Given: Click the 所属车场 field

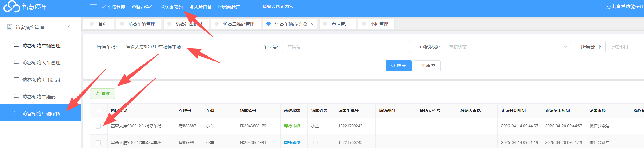Looking at the screenshot, I should 184,47.
